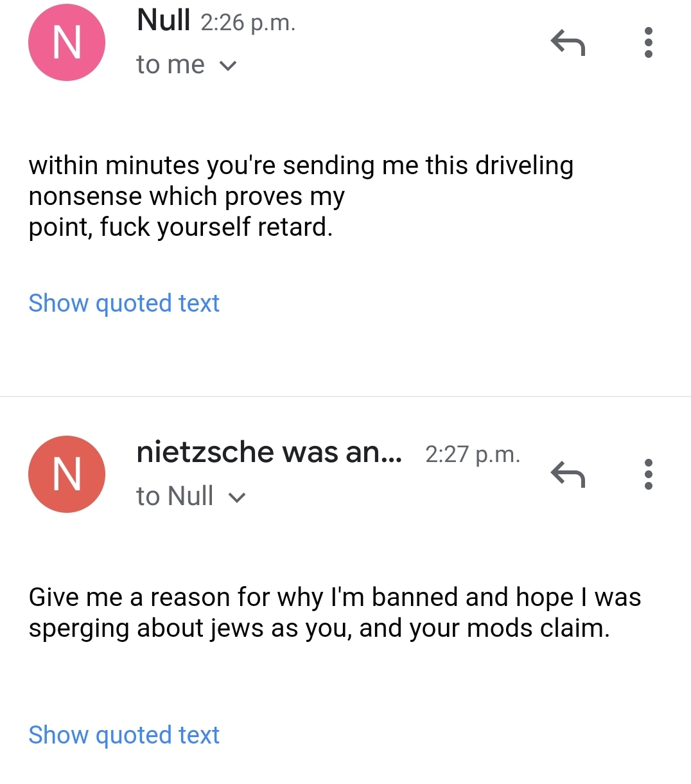Tap Null's pink N avatar
This screenshot has width=691, height=784.
coord(67,42)
